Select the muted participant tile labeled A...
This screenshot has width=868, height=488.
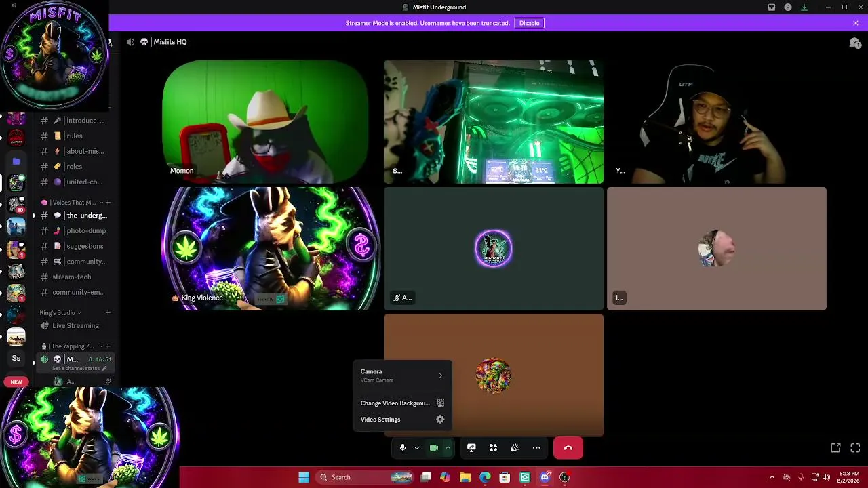[x=494, y=249]
